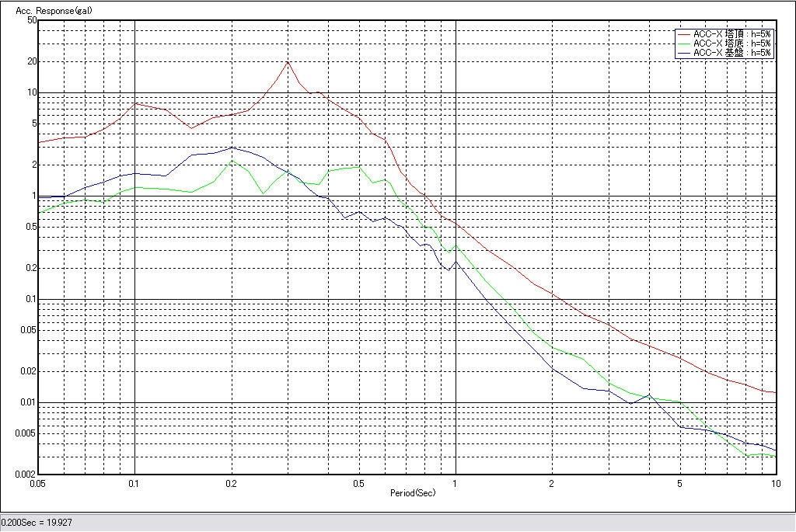This screenshot has height=532, width=796.
Task: Click the 0.1 tick label on period axis
Action: point(134,484)
